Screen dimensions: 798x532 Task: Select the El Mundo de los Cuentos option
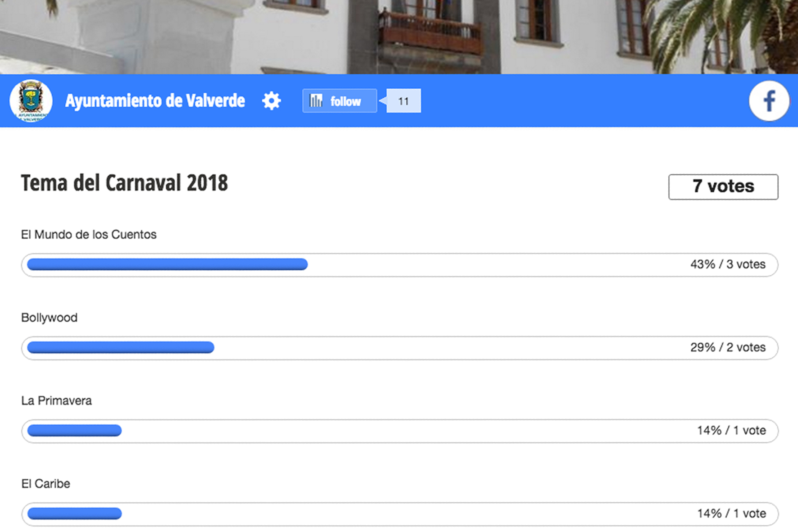coord(89,235)
